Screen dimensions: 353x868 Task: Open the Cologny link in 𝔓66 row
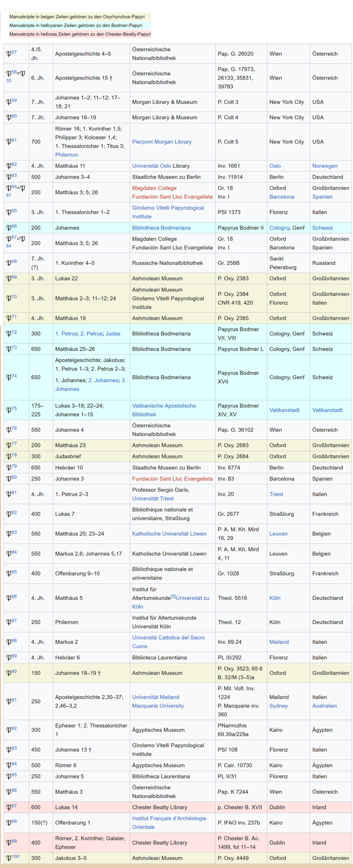pos(279,228)
